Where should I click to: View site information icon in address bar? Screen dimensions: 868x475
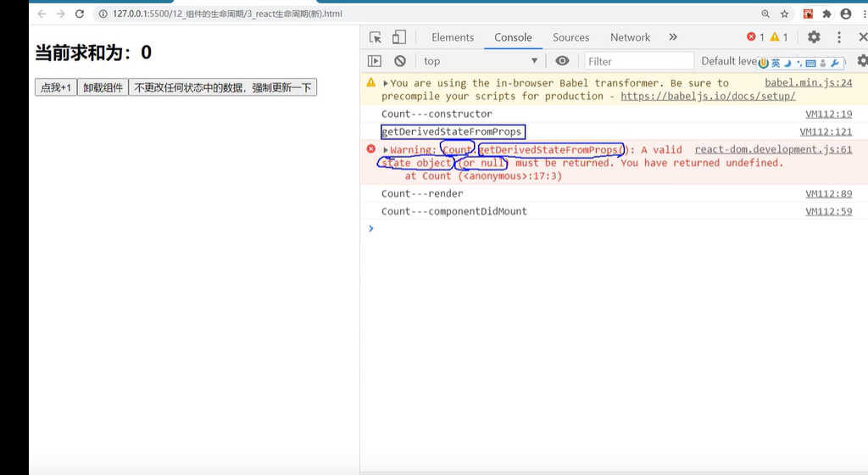(x=103, y=14)
